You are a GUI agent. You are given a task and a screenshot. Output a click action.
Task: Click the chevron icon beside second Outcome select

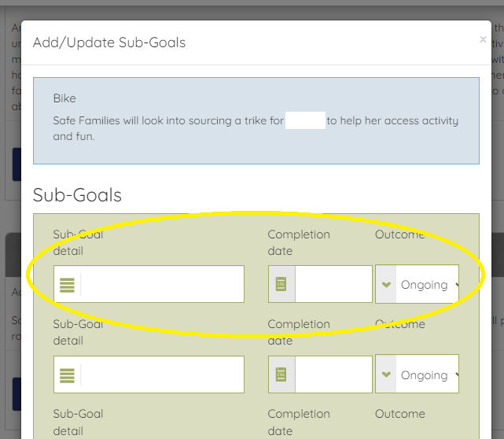click(386, 375)
